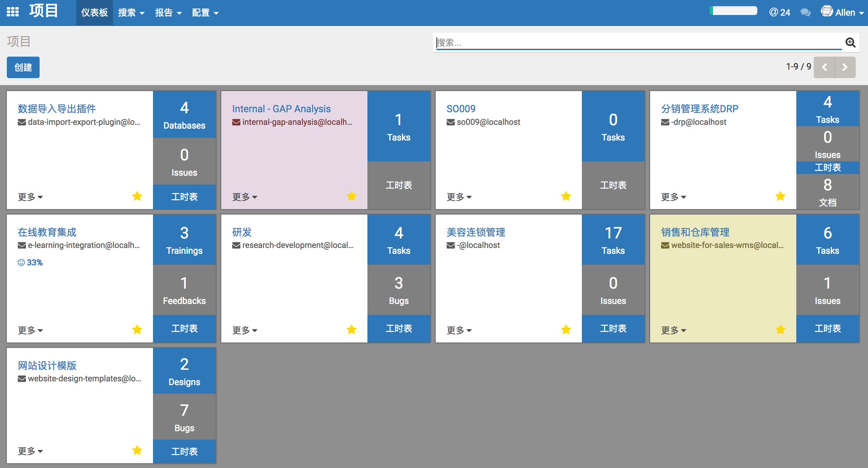The height and width of the screenshot is (468, 868).
Task: Open the chat conversations icon
Action: pos(805,13)
